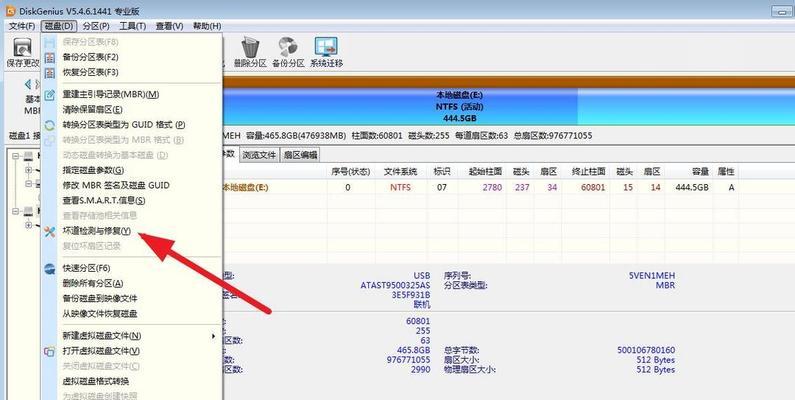Image resolution: width=795 pixels, height=400 pixels.
Task: Click the 本地磁盘(E:) partition bar
Action: pyautogui.click(x=400, y=106)
